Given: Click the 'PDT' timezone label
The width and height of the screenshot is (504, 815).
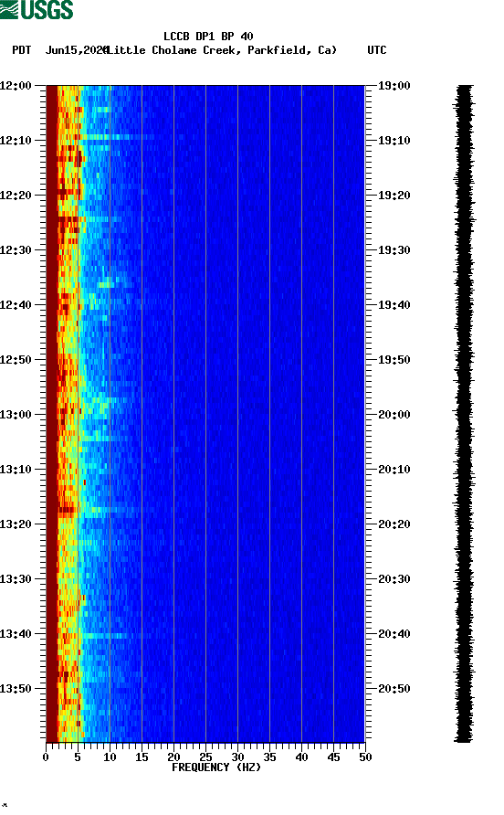Looking at the screenshot, I should click(21, 50).
